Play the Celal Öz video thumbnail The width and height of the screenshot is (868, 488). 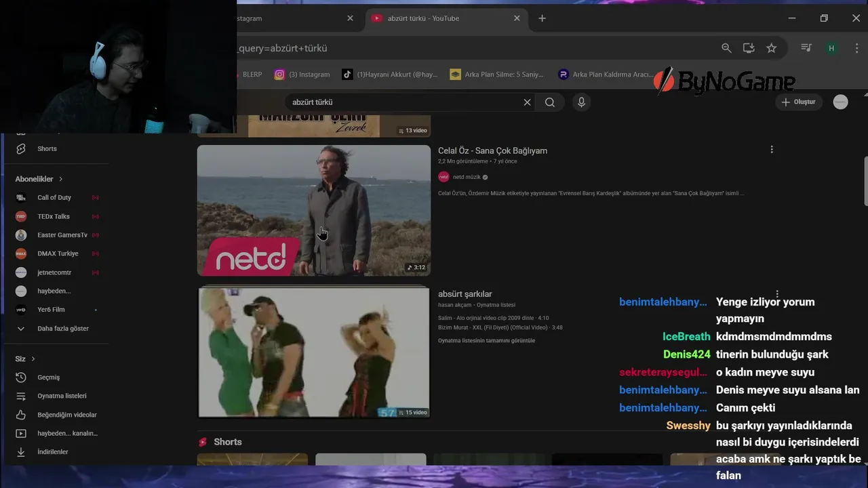pyautogui.click(x=314, y=210)
